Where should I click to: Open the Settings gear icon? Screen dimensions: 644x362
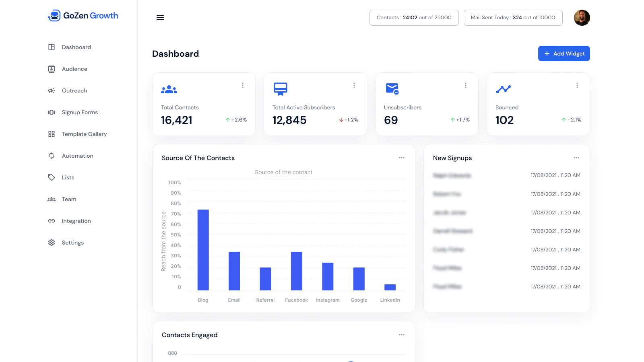[52, 243]
